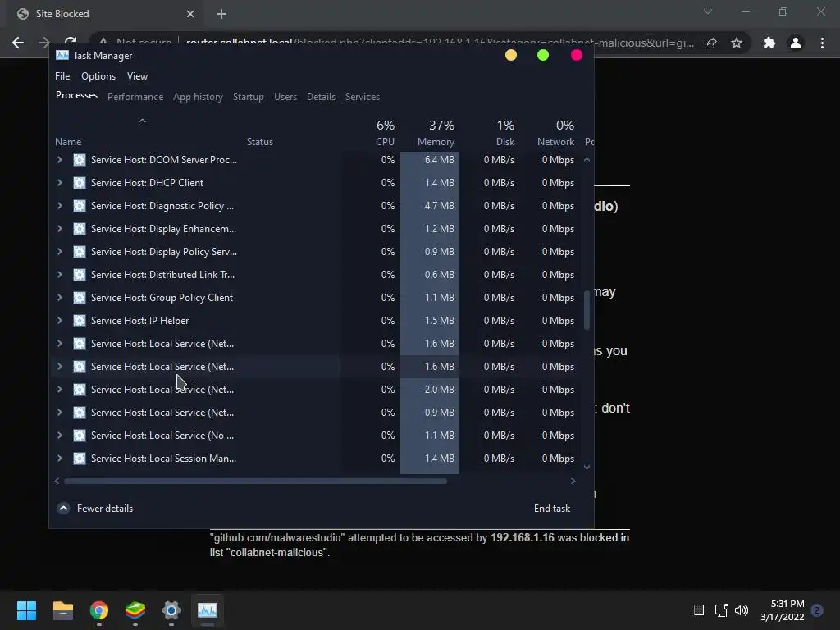Bookmark this page with the star icon

(x=737, y=43)
